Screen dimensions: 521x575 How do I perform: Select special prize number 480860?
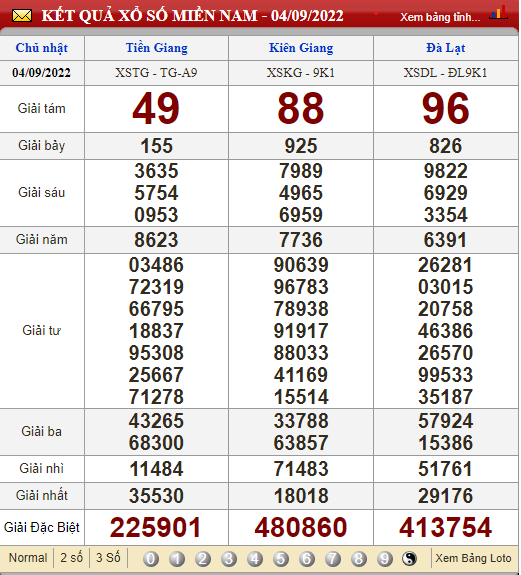(x=301, y=528)
